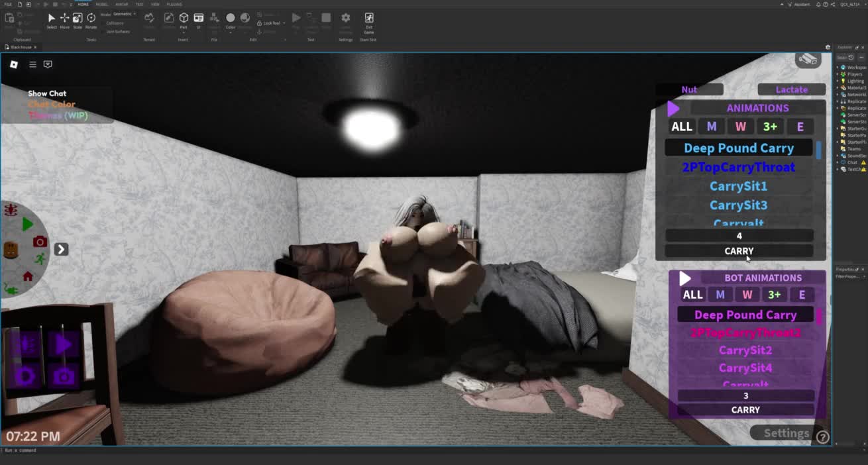This screenshot has height=465, width=868.
Task: Toggle the Lock Tool option
Action: click(x=271, y=23)
